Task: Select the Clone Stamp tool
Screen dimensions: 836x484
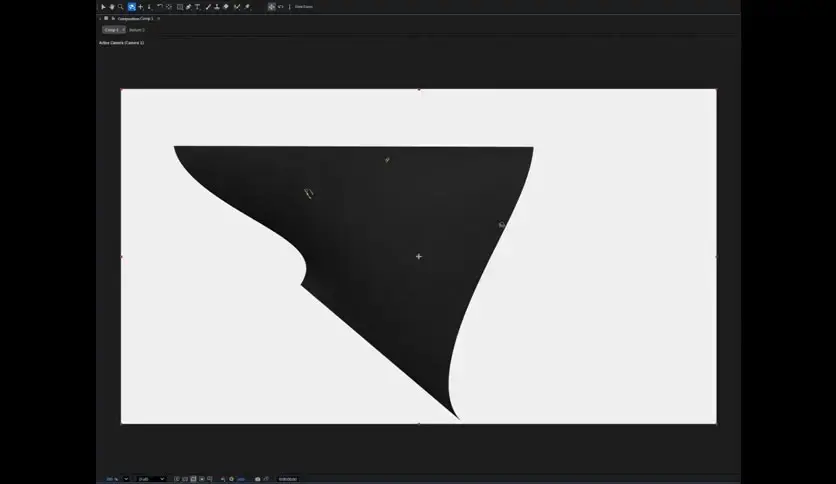Action: point(217,7)
